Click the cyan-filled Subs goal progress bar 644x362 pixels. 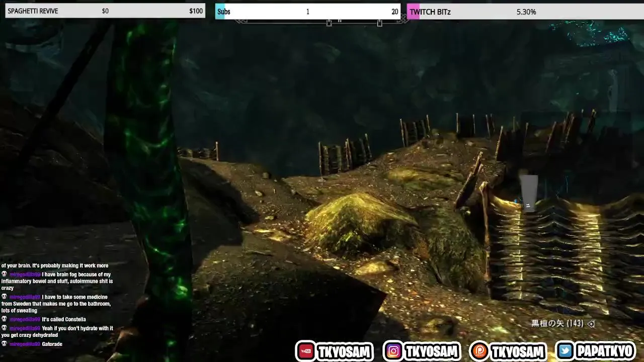tap(308, 12)
